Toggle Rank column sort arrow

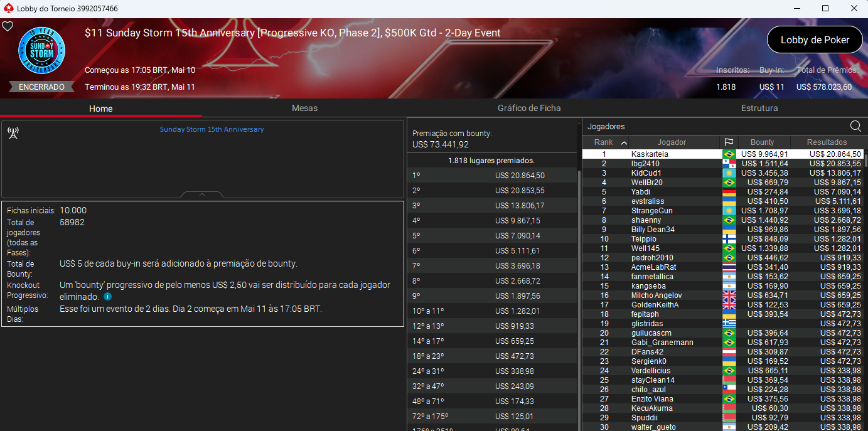click(624, 142)
